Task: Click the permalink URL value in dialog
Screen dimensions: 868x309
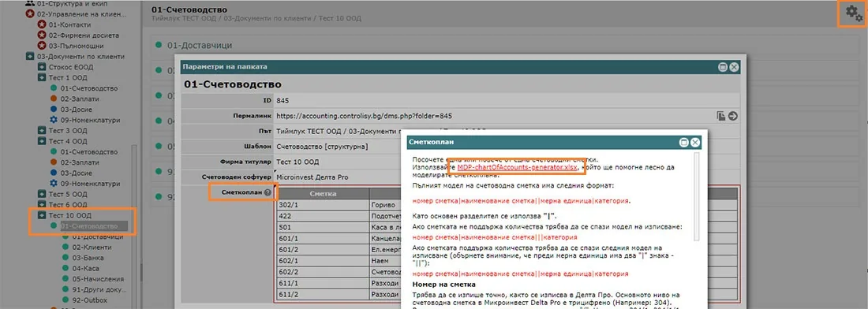Action: 364,116
